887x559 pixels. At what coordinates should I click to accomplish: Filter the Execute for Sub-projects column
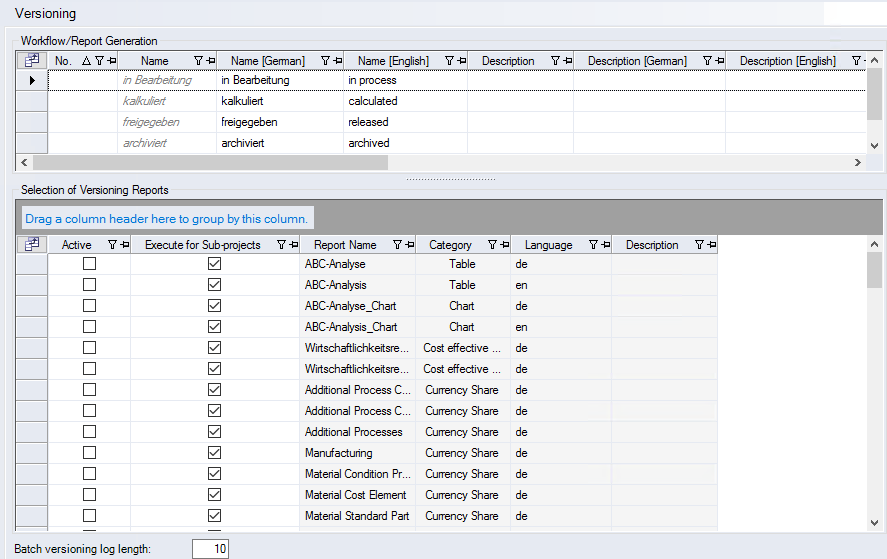tap(281, 245)
